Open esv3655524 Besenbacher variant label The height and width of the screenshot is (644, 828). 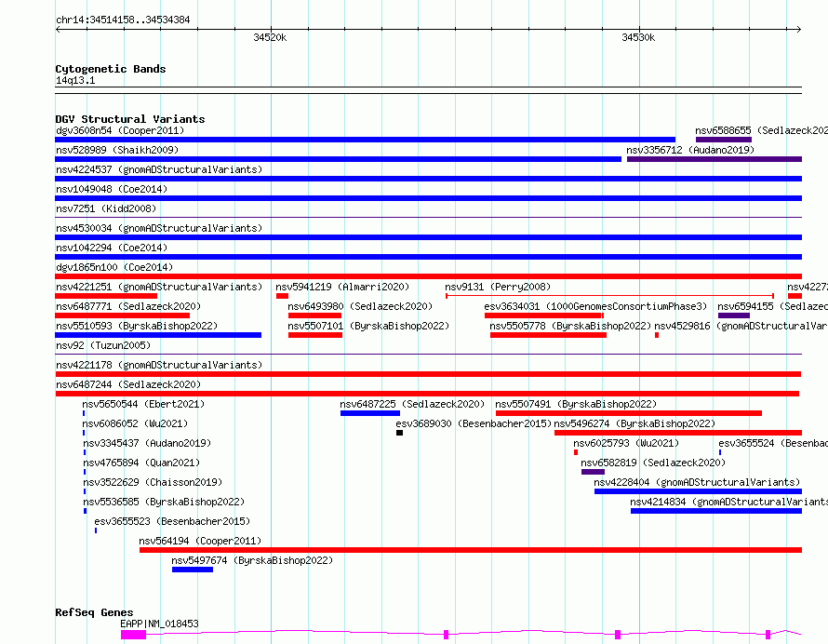tap(773, 443)
